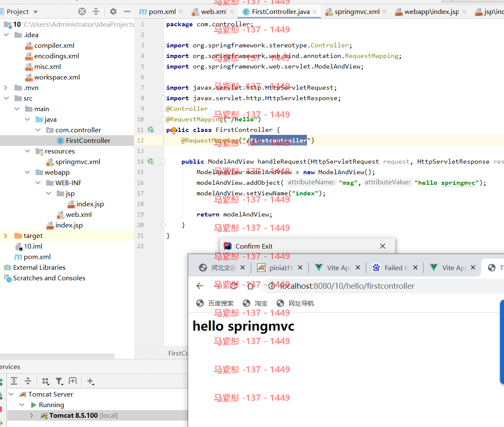504x427 pixels.
Task: Click the "hello springmvc" string on line 16
Action: [447, 183]
